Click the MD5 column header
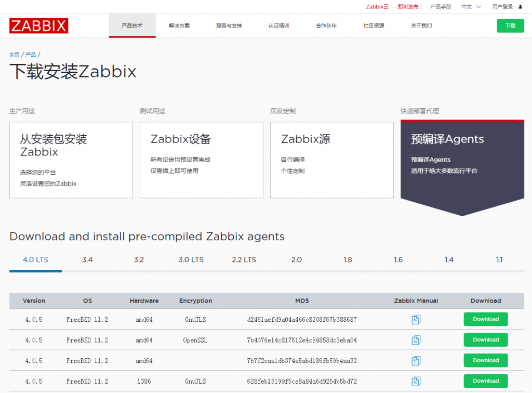The image size is (532, 393). pyautogui.click(x=302, y=300)
